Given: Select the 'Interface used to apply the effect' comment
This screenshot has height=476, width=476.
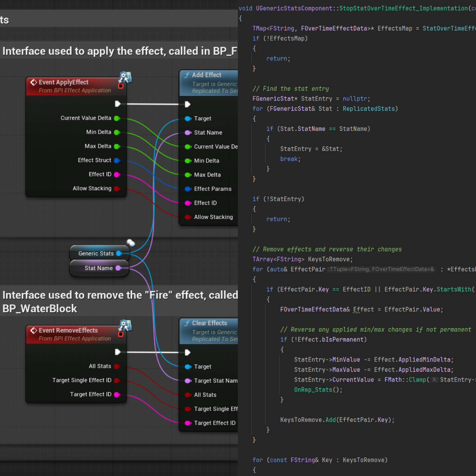Looking at the screenshot, I should click(x=119, y=51).
